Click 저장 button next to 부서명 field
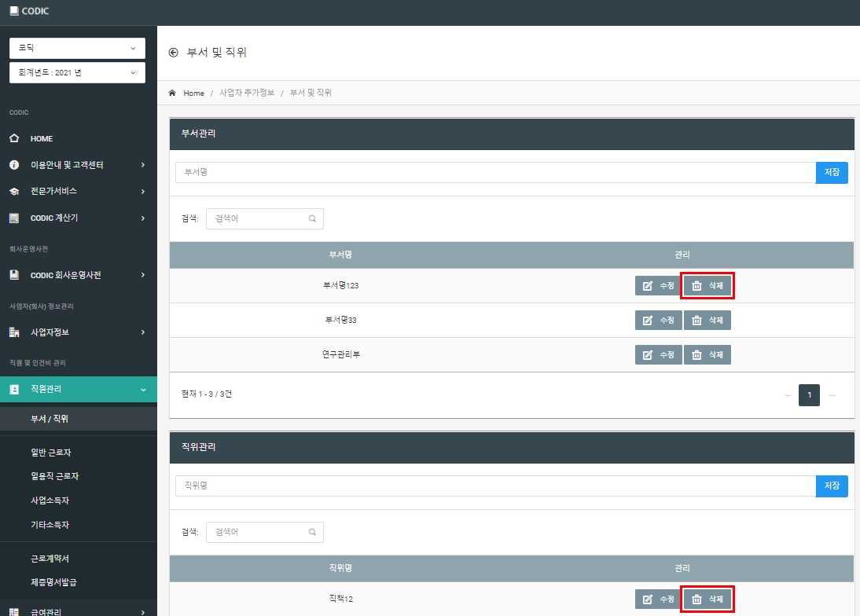This screenshot has height=616, width=860. (832, 173)
